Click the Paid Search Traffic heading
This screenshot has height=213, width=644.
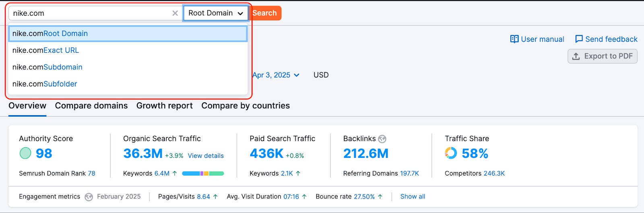coord(283,139)
